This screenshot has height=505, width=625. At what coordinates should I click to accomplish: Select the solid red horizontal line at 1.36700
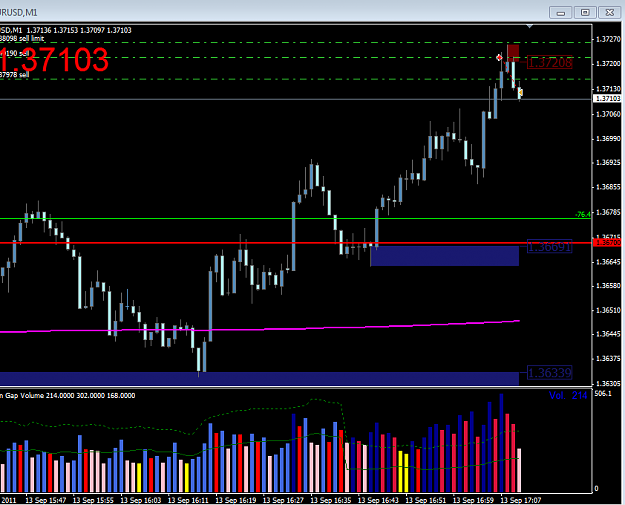click(x=296, y=243)
